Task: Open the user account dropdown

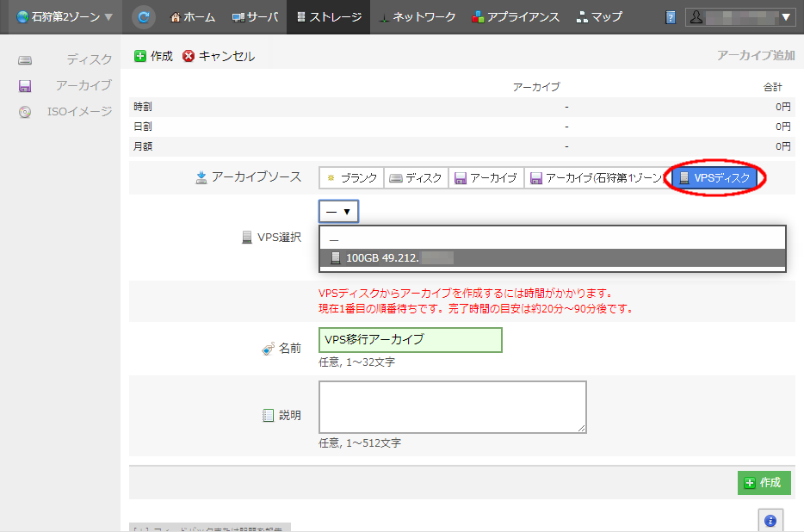Action: pyautogui.click(x=740, y=17)
